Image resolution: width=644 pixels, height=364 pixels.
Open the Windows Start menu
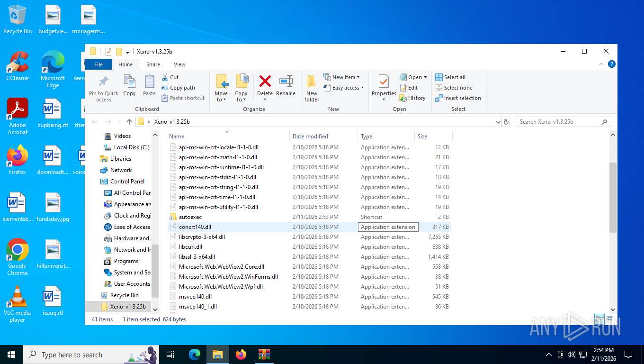11,355
